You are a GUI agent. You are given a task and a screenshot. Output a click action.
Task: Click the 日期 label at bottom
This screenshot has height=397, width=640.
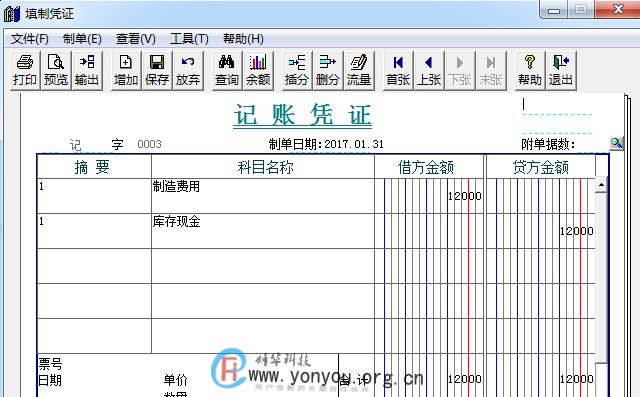(x=50, y=380)
